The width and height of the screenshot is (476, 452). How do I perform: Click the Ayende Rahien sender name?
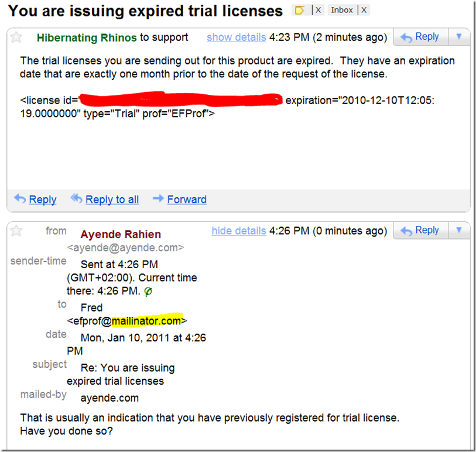(x=121, y=235)
